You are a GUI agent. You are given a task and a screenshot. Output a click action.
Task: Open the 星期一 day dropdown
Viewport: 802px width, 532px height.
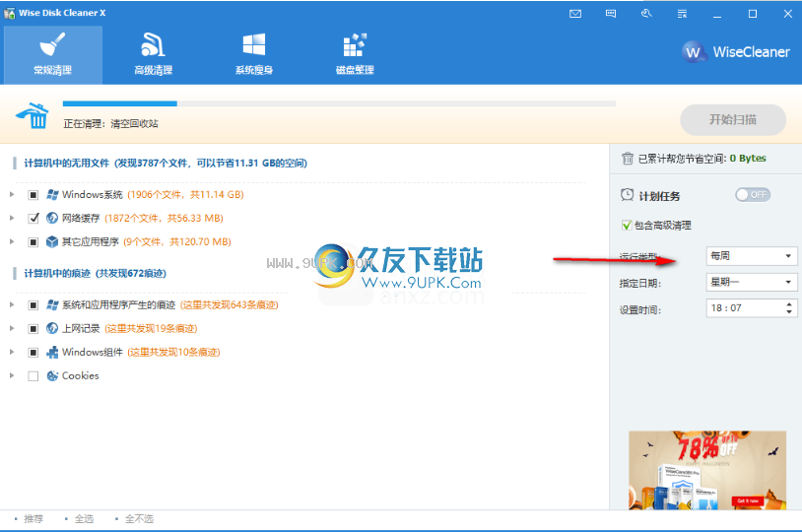pyautogui.click(x=752, y=282)
